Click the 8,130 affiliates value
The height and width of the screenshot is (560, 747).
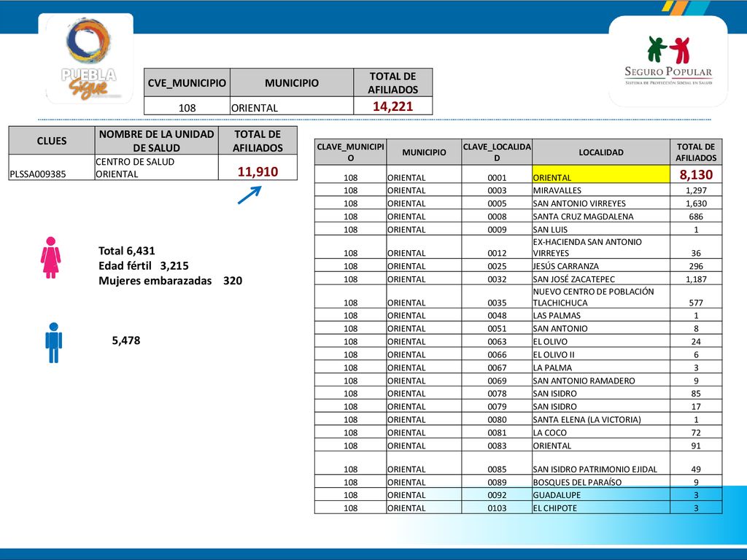[696, 175]
